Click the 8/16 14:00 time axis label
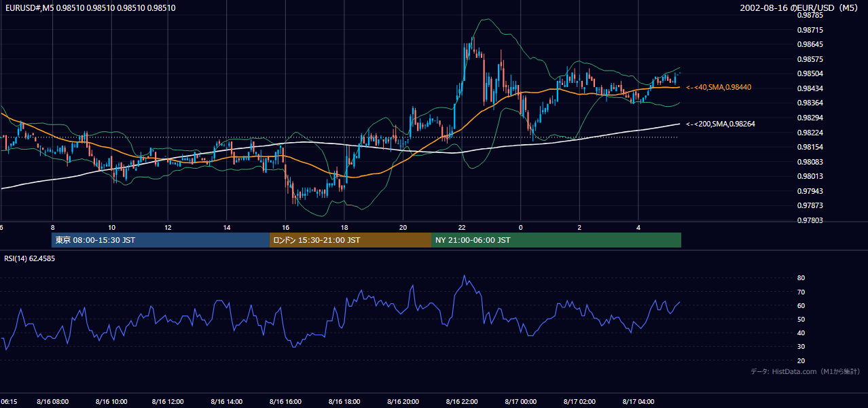868x408 pixels. pos(228,402)
